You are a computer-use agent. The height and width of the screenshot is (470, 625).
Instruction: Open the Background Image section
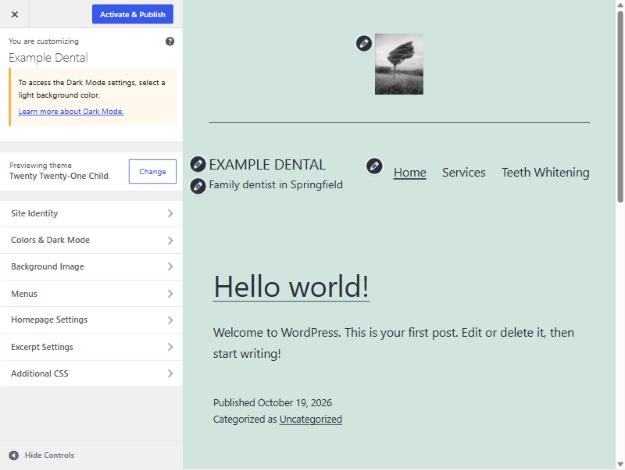(x=91, y=267)
